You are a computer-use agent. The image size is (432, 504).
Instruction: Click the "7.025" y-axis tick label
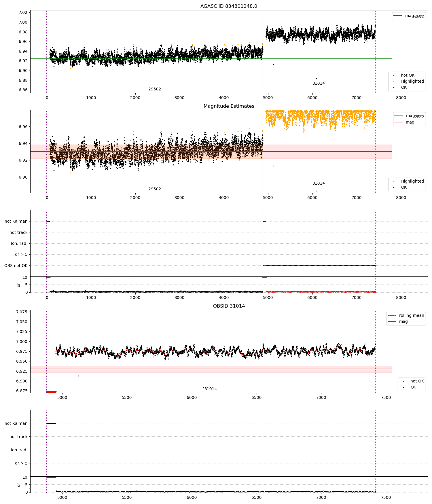[x=22, y=332]
